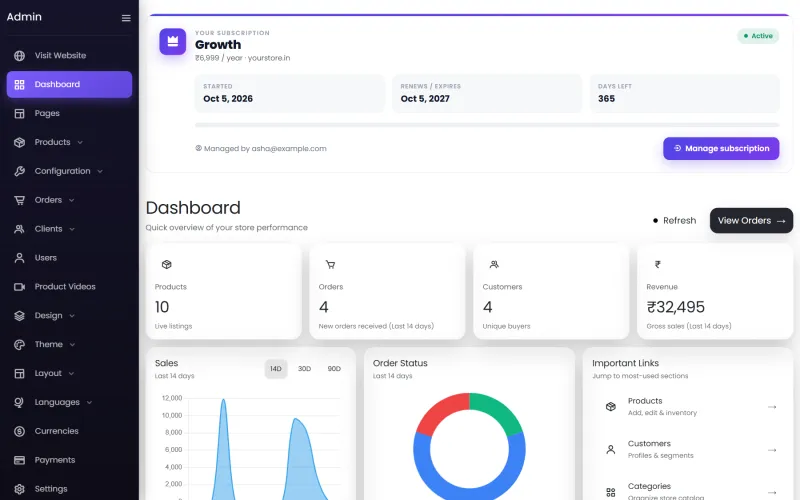The height and width of the screenshot is (500, 800).
Task: Click the Configuration wrench icon
Action: (19, 171)
